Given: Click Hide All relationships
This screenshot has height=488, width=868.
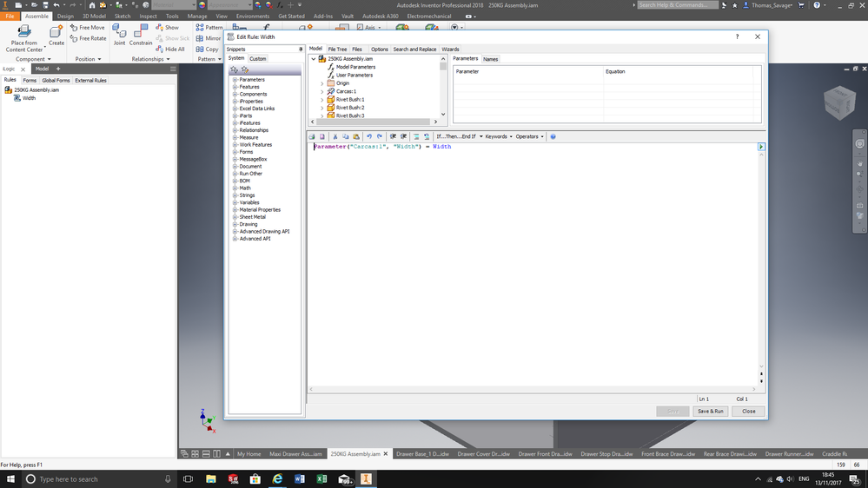Looking at the screenshot, I should pos(170,49).
